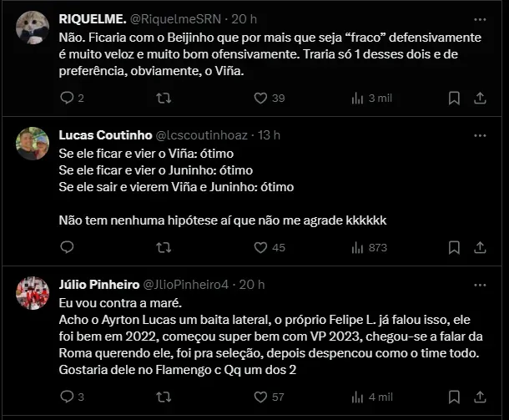Like RIQUELME.'s tweet with 39 likes
Image resolution: width=509 pixels, height=420 pixels.
(260, 99)
